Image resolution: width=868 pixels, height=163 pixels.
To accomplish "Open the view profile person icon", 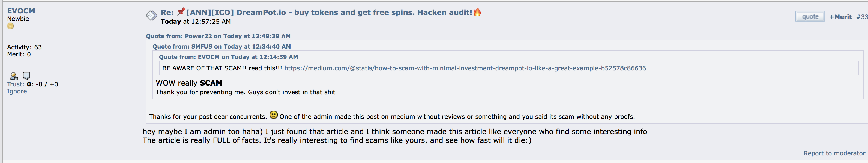I will (14, 76).
